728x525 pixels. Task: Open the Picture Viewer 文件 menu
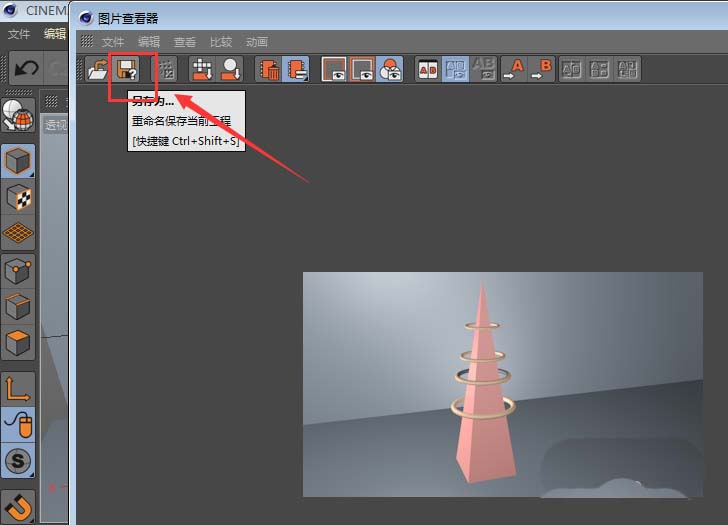tap(113, 42)
